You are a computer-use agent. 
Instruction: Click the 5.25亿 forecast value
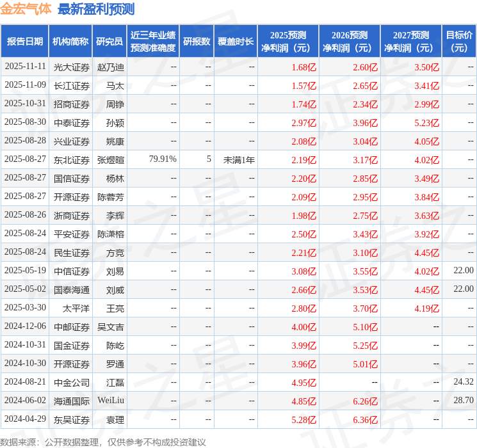[x=366, y=346]
